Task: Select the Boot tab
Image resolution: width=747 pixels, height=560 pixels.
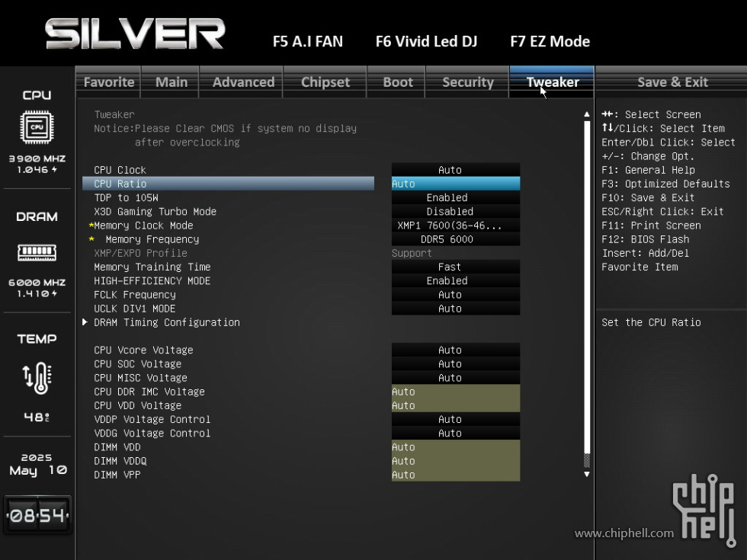Action: tap(398, 82)
